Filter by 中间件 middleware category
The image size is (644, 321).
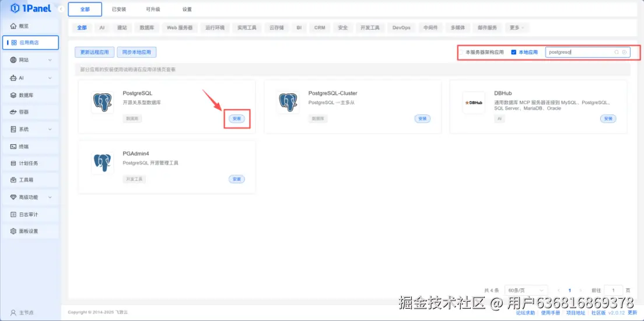click(430, 27)
